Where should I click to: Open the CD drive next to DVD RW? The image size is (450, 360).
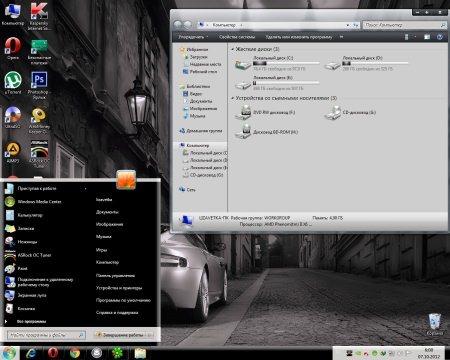[x=351, y=113]
